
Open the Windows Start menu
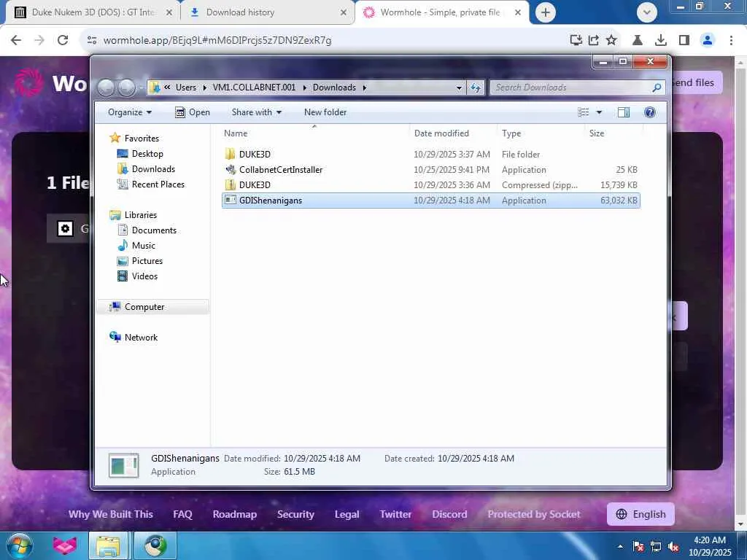(x=19, y=545)
